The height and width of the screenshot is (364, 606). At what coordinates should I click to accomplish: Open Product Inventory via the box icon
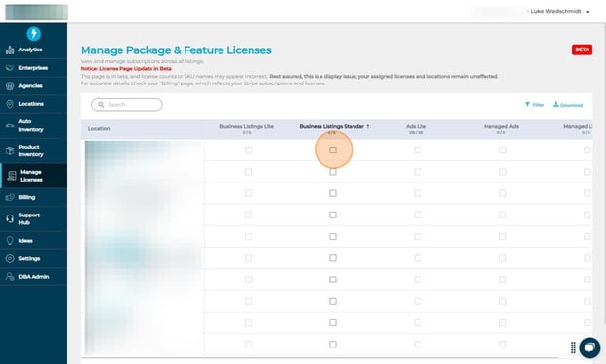(x=10, y=150)
